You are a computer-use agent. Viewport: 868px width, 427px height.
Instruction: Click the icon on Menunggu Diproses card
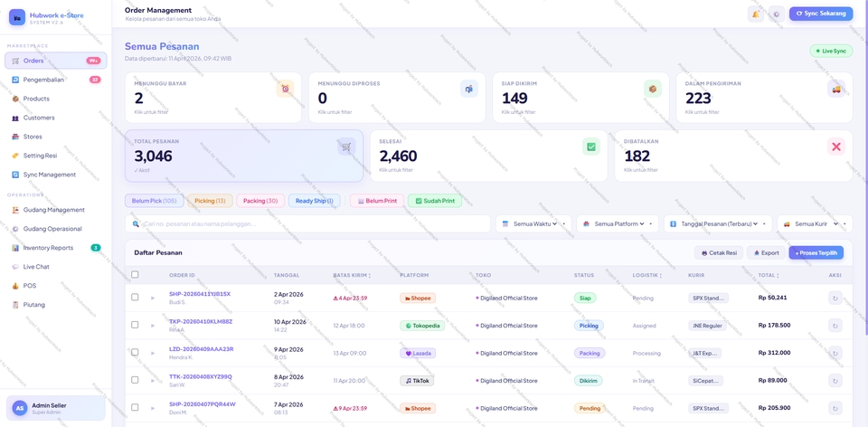pyautogui.click(x=469, y=89)
